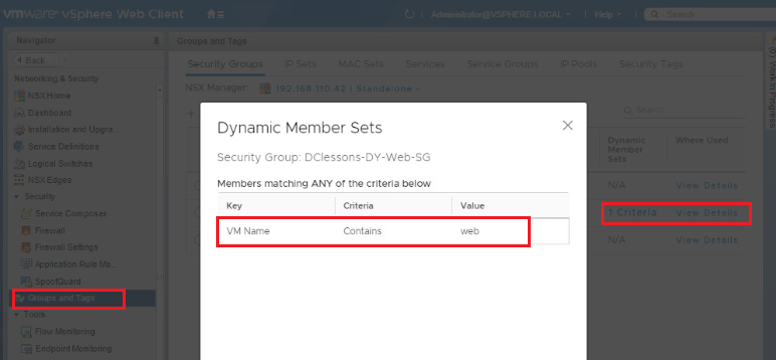Open NSX Edges via its icon
The height and width of the screenshot is (360, 776).
(x=19, y=180)
